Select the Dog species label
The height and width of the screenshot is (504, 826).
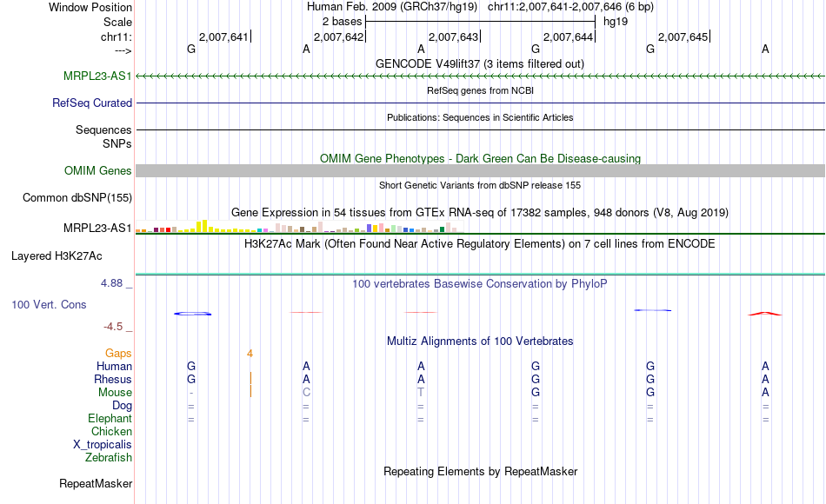tap(122, 406)
